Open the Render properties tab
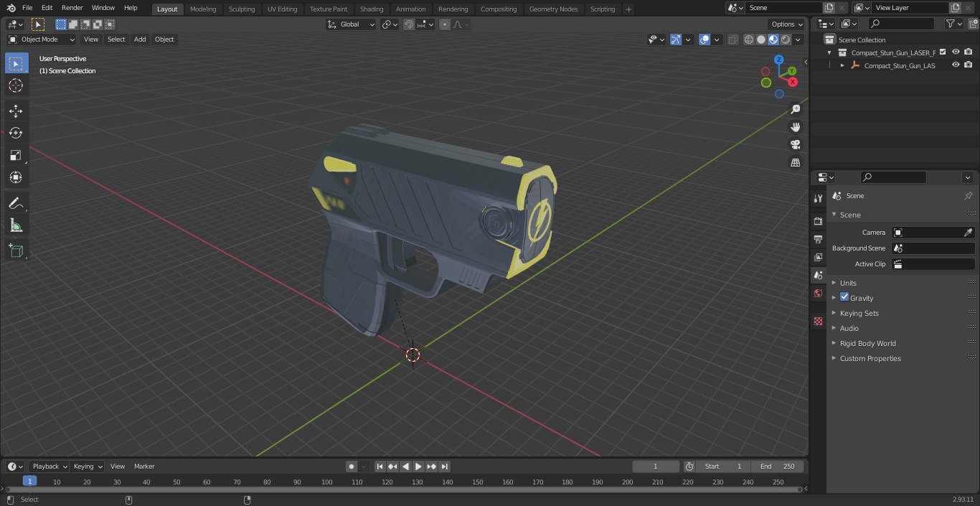 coord(818,221)
